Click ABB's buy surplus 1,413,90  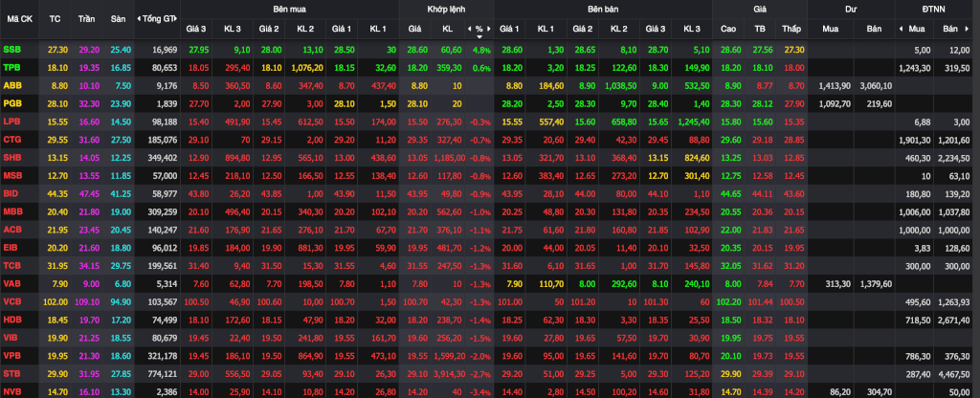[835, 85]
